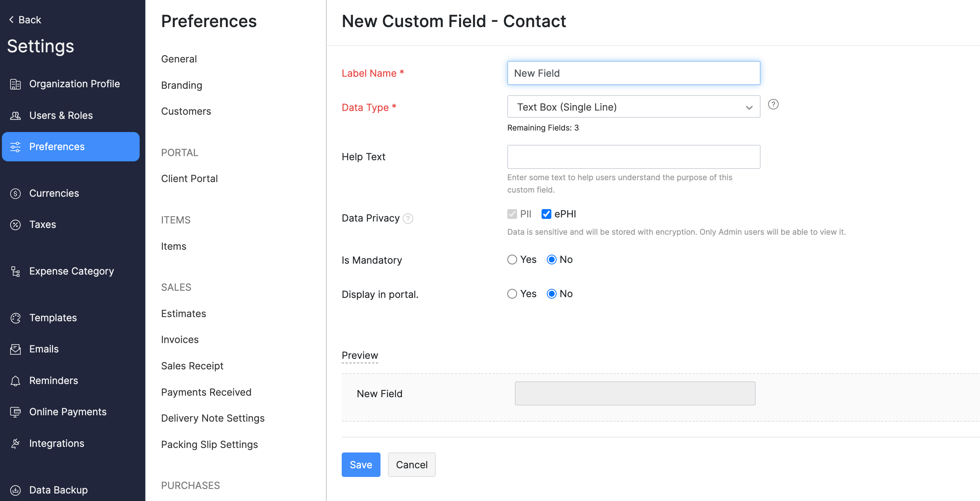Click Data Privacy question mark icon
The height and width of the screenshot is (501, 980).
pos(408,219)
